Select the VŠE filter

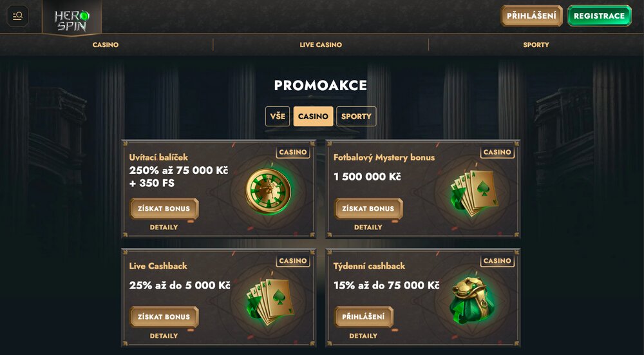click(x=278, y=117)
